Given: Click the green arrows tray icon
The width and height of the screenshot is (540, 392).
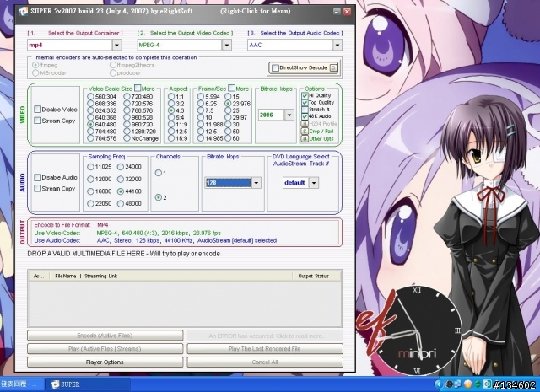Looking at the screenshot, I should point(478,384).
